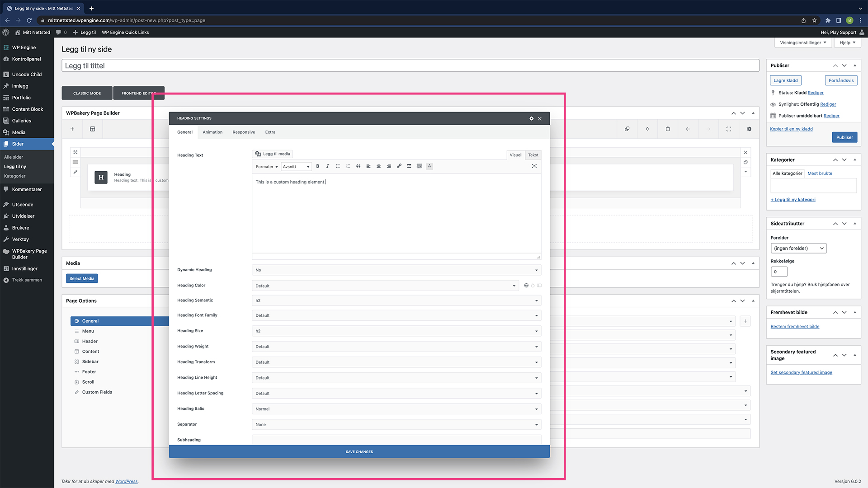Image resolution: width=868 pixels, height=488 pixels.
Task: Open Heading Settings gear options
Action: click(532, 118)
